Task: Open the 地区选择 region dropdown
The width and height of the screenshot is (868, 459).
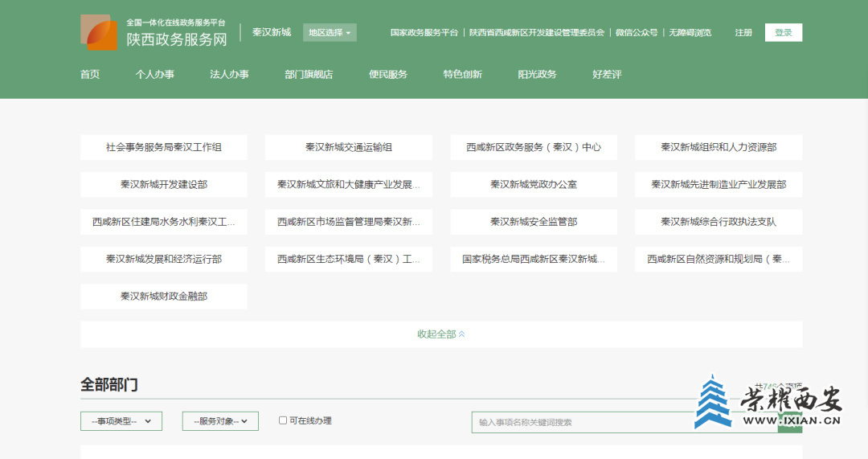Action: coord(330,33)
